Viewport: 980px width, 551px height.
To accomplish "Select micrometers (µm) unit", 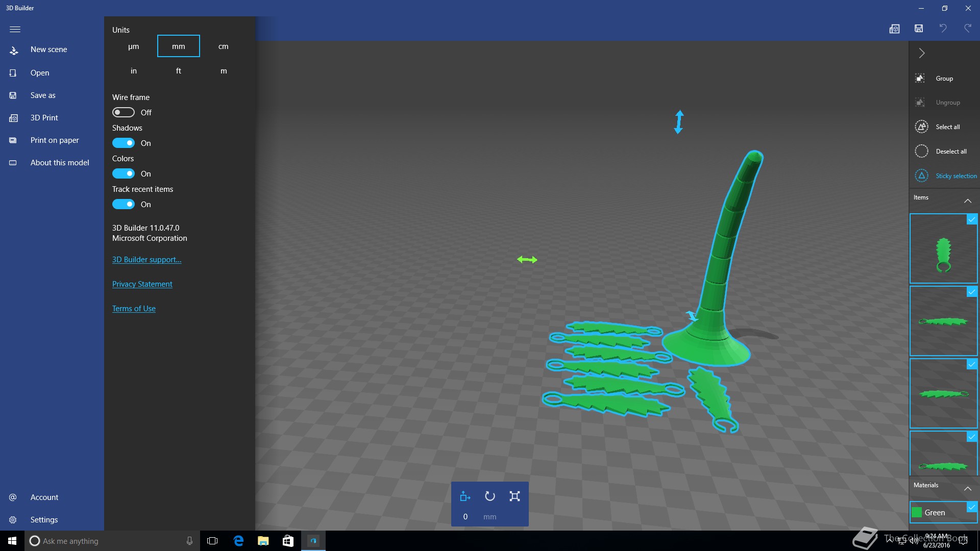I will [134, 46].
